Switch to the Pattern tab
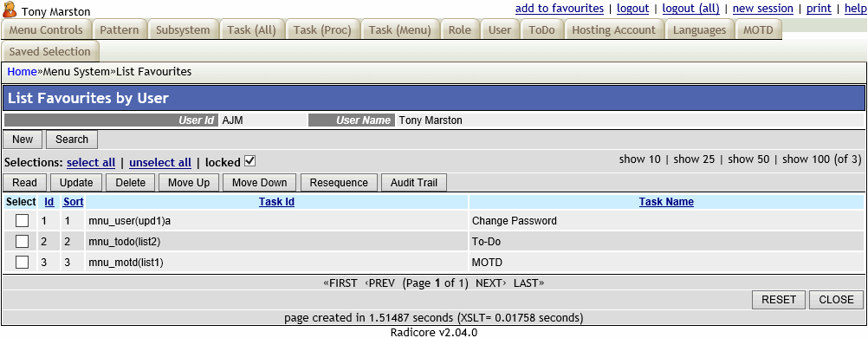The image size is (868, 338). pyautogui.click(x=120, y=30)
